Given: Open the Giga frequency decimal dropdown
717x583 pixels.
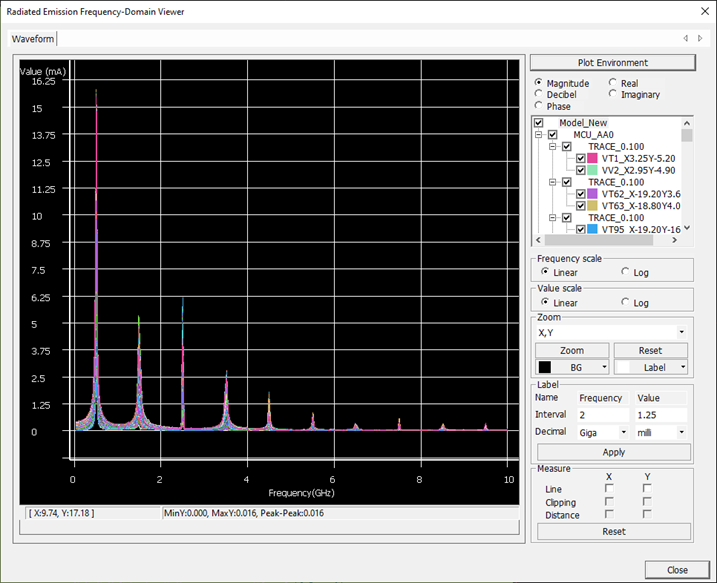Looking at the screenshot, I should pyautogui.click(x=624, y=433).
